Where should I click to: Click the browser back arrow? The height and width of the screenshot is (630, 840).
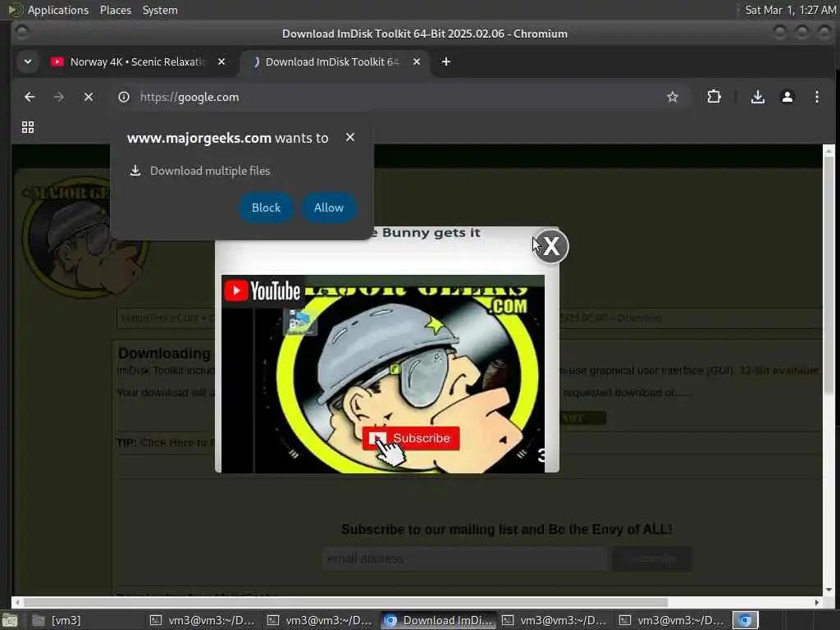tap(30, 97)
